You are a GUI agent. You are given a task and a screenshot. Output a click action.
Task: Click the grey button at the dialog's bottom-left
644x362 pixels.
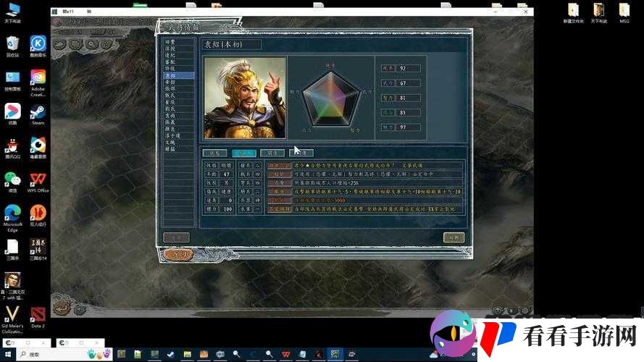click(176, 237)
